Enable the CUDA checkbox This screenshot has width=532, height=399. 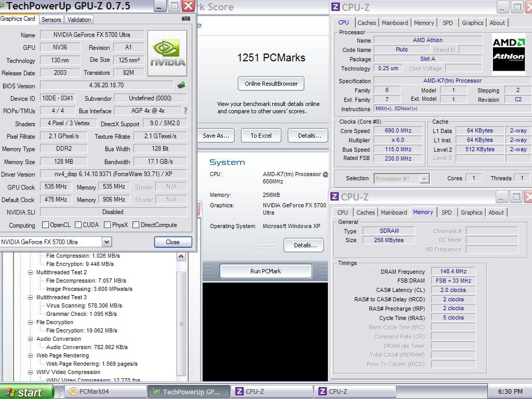(78, 224)
